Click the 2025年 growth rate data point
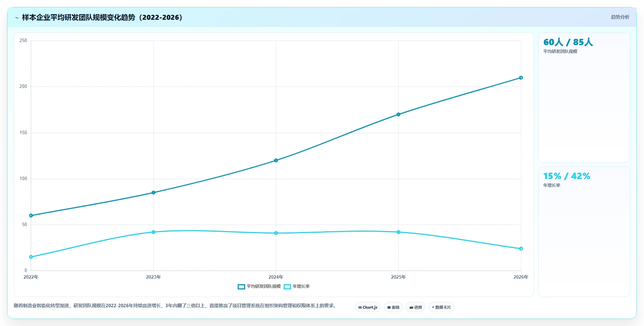 point(398,232)
